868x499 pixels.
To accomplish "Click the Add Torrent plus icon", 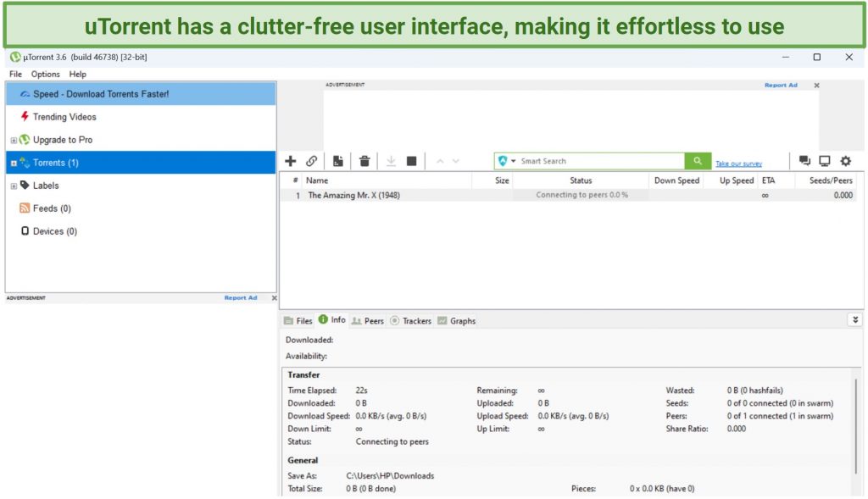I will click(290, 161).
